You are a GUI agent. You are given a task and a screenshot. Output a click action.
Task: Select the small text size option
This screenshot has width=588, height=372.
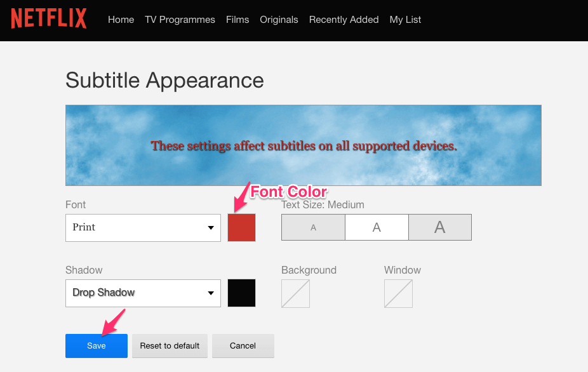(312, 227)
